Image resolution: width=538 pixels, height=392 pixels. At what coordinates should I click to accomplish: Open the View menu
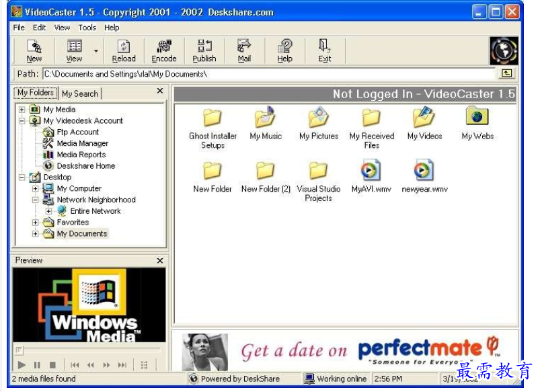62,28
